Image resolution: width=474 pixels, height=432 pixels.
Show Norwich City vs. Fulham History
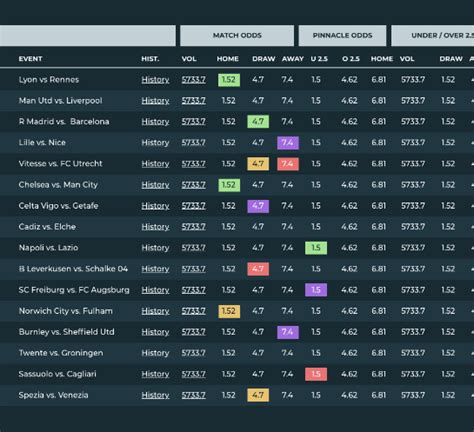[x=155, y=311]
